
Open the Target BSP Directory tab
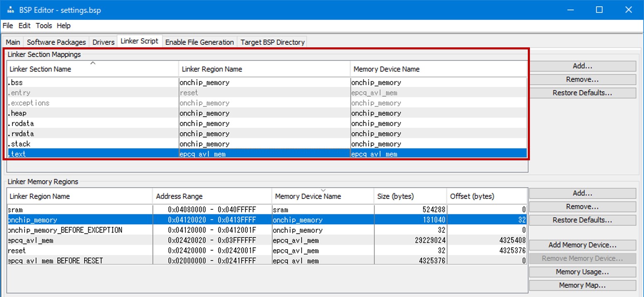pos(272,42)
